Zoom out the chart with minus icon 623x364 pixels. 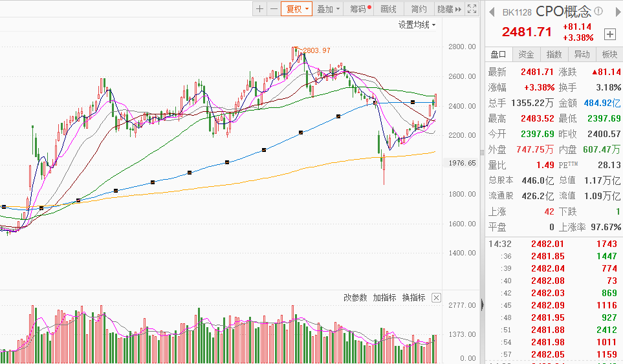pos(274,9)
